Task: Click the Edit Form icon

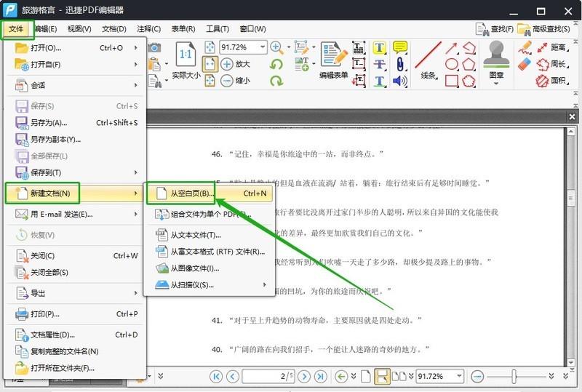Action: (x=334, y=61)
